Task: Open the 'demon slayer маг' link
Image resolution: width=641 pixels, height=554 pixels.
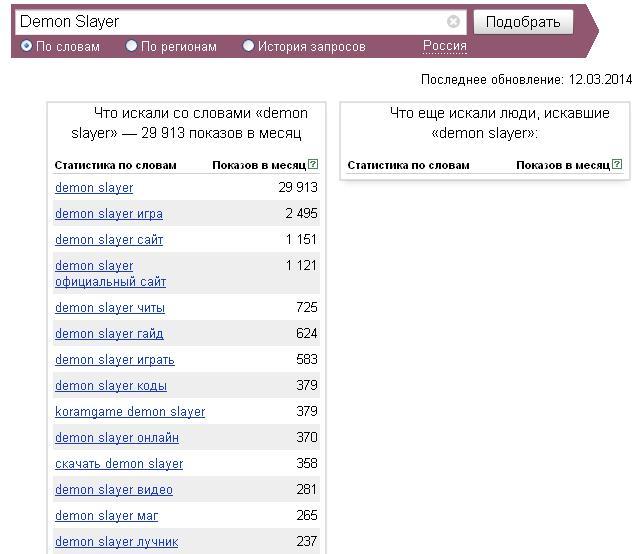Action: [x=106, y=516]
